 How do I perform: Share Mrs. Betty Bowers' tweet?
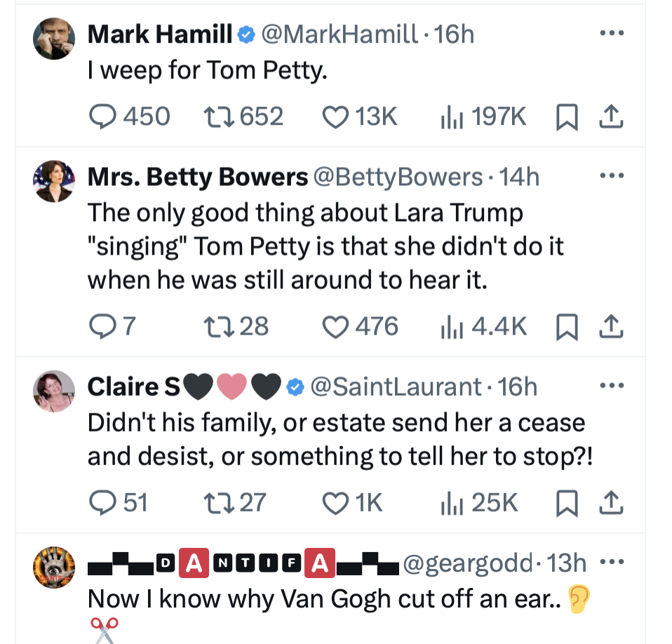(x=612, y=326)
